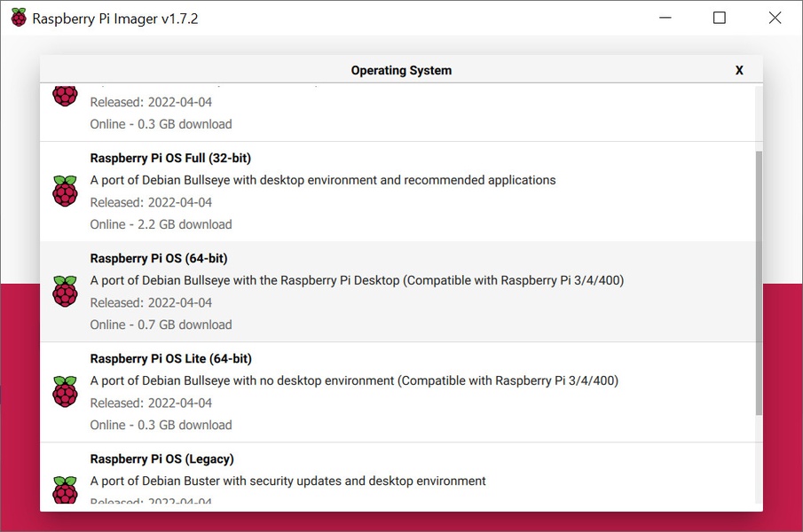Click raspberry icon of the topmost partially visible entry
Image resolution: width=803 pixels, height=532 pixels.
[x=65, y=94]
